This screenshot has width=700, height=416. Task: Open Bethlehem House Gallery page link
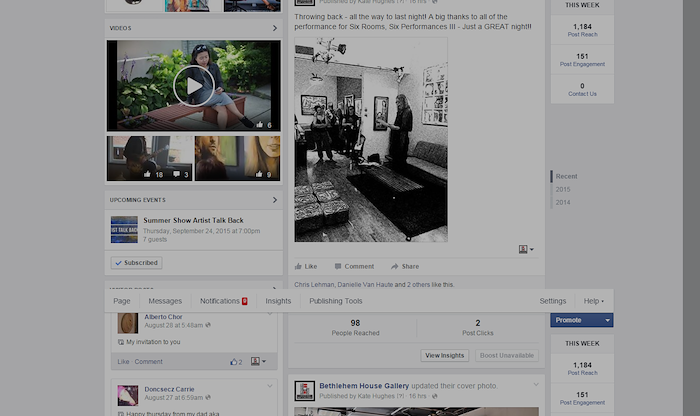(x=364, y=386)
